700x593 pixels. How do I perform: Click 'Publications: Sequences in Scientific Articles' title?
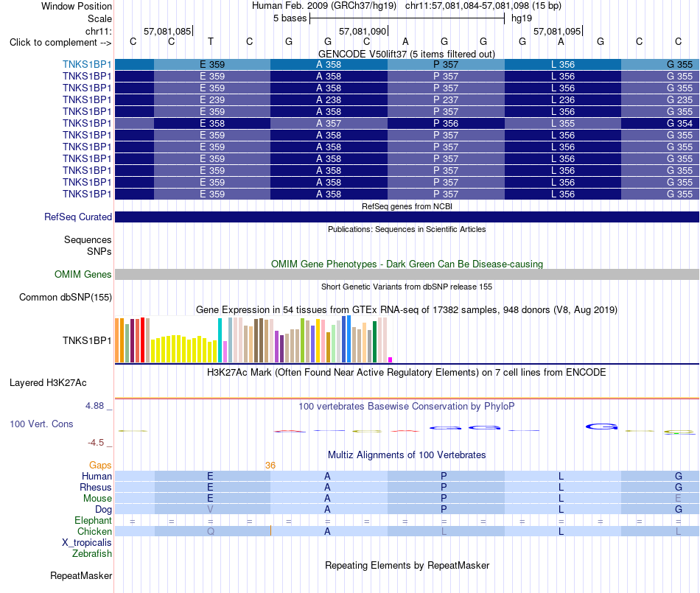click(x=407, y=229)
